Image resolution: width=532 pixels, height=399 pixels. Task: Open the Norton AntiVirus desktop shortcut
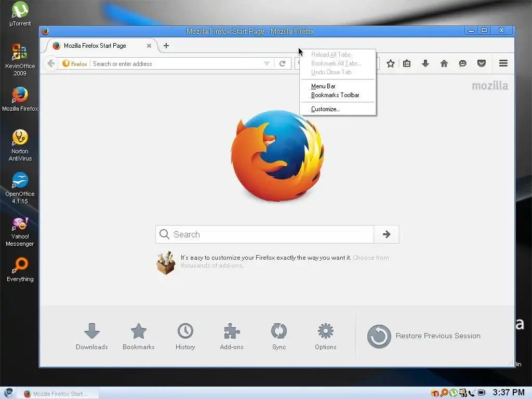(20, 145)
